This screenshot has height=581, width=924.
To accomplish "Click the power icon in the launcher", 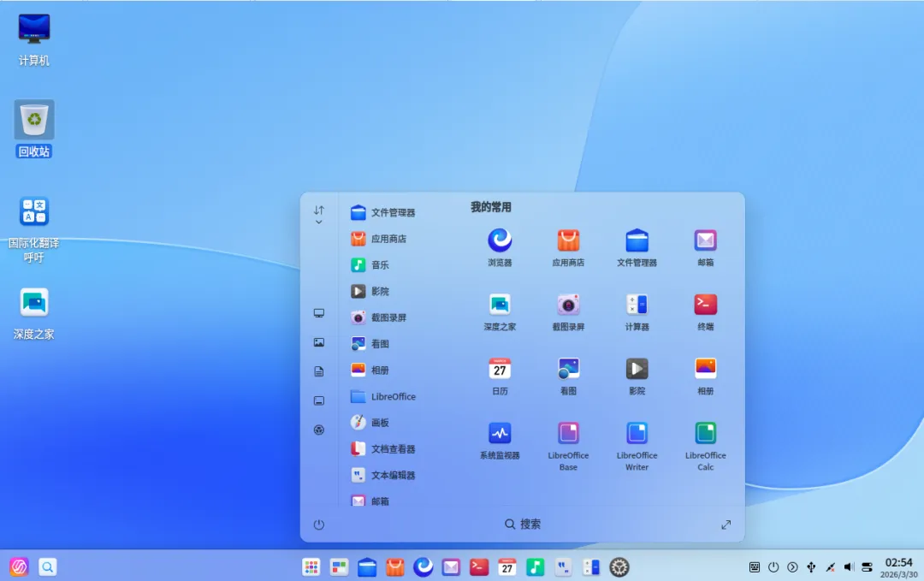I will coord(319,525).
